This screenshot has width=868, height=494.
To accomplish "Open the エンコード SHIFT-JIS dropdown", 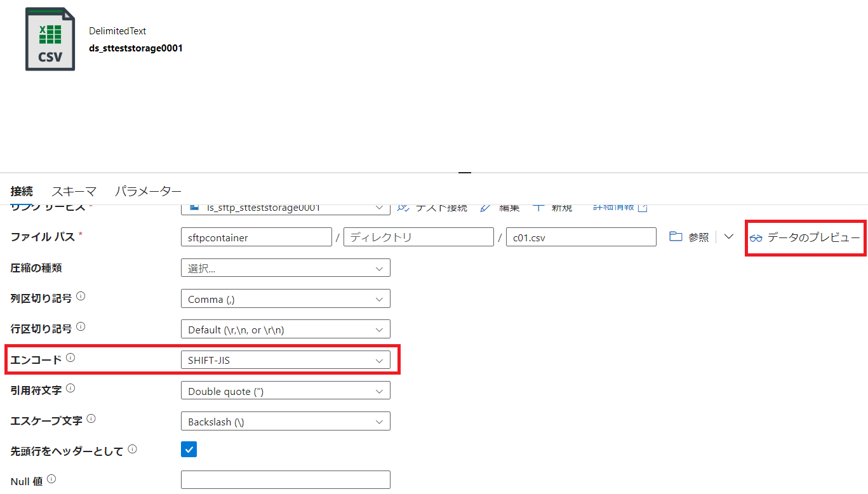I will tap(286, 360).
